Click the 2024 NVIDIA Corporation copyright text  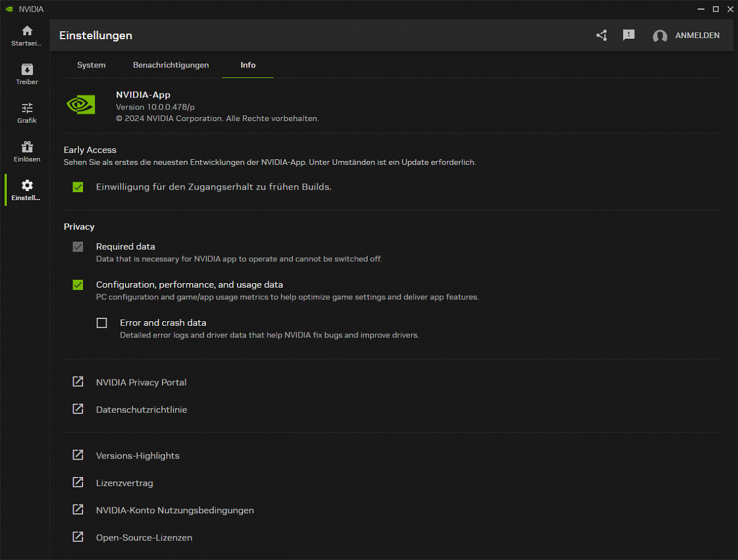[x=217, y=119]
